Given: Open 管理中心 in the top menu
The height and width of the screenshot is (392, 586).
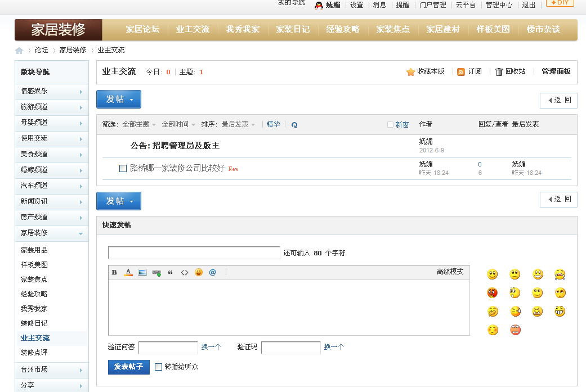Looking at the screenshot, I should coord(498,4).
